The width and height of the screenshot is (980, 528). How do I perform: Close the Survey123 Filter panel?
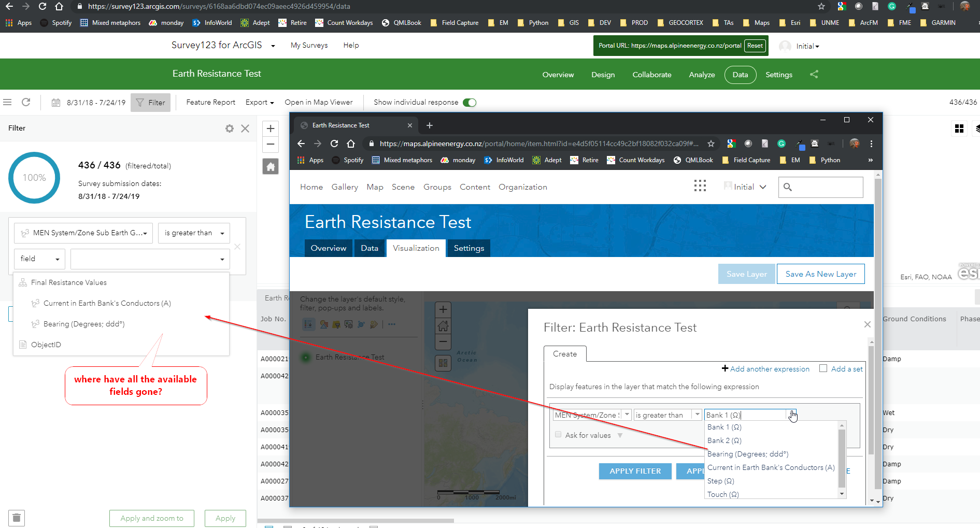point(245,129)
